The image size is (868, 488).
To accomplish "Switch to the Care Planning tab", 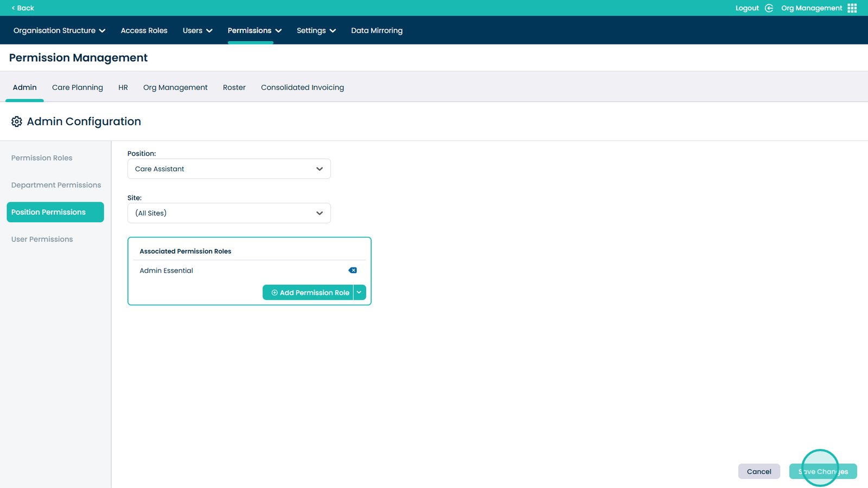I will tap(77, 87).
